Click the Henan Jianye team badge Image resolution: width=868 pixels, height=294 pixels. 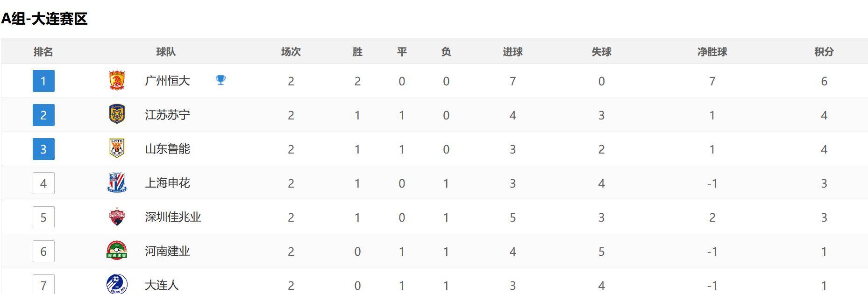click(117, 251)
